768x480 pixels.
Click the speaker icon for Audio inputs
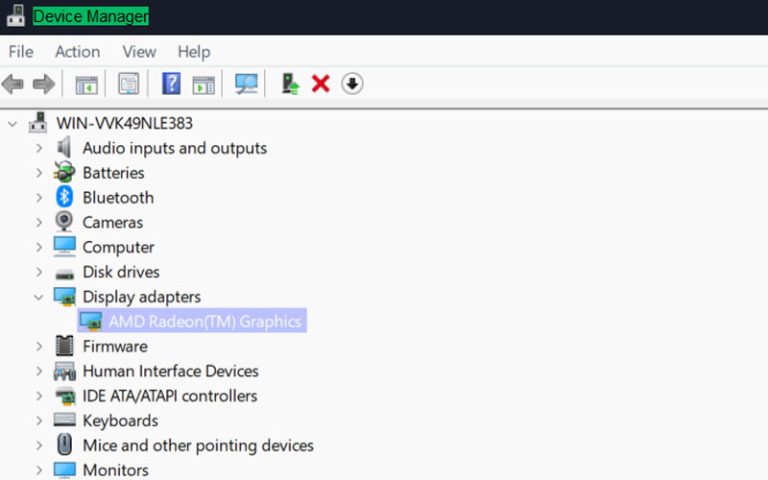64,147
